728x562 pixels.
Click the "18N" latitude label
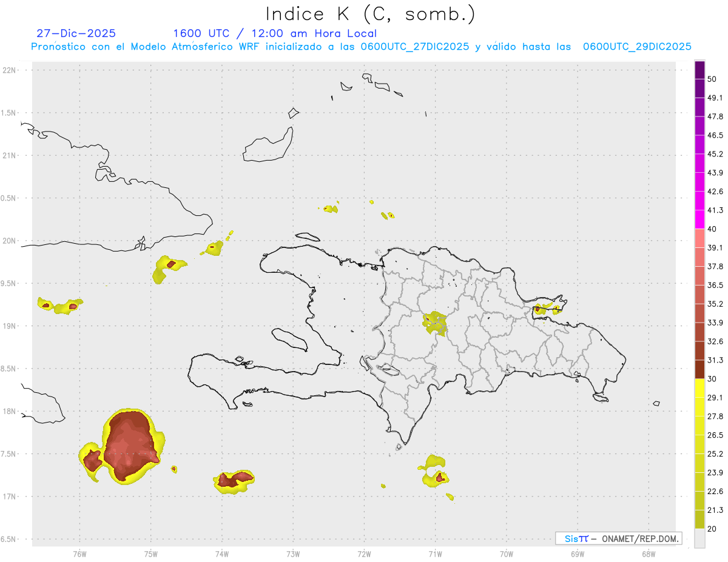(10, 411)
